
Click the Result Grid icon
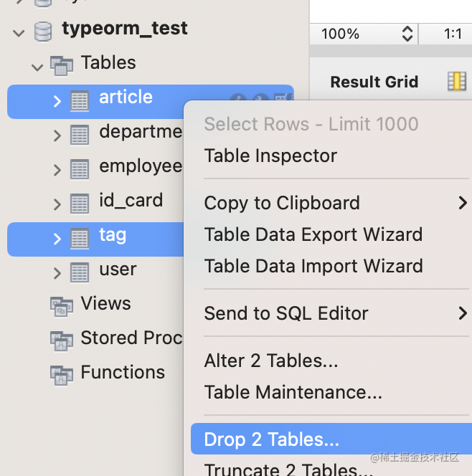(456, 82)
